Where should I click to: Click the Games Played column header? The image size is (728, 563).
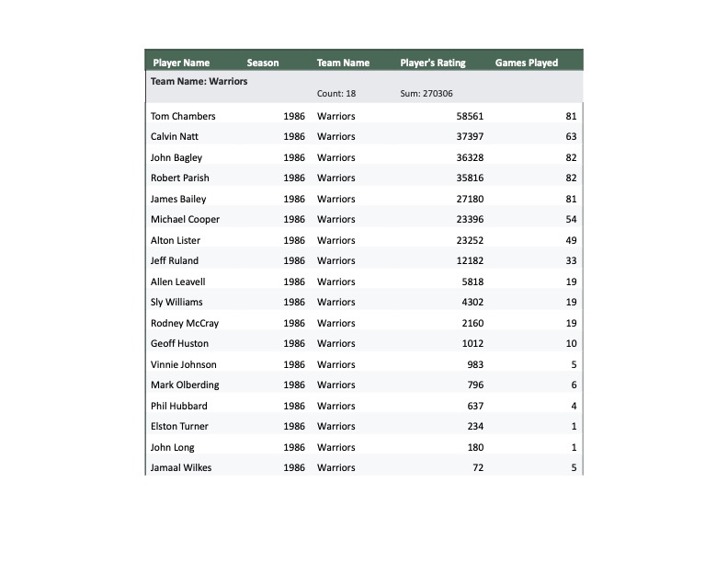(527, 63)
